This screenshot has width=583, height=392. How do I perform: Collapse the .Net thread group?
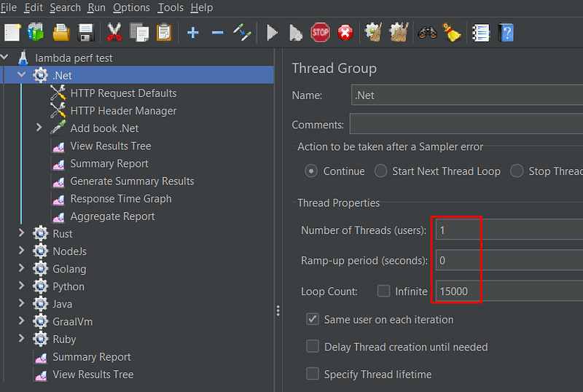(22, 75)
